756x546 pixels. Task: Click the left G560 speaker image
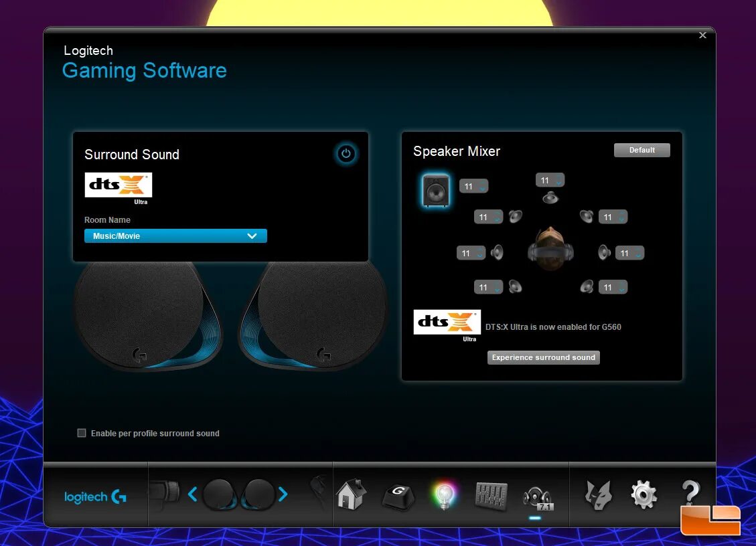pos(147,316)
